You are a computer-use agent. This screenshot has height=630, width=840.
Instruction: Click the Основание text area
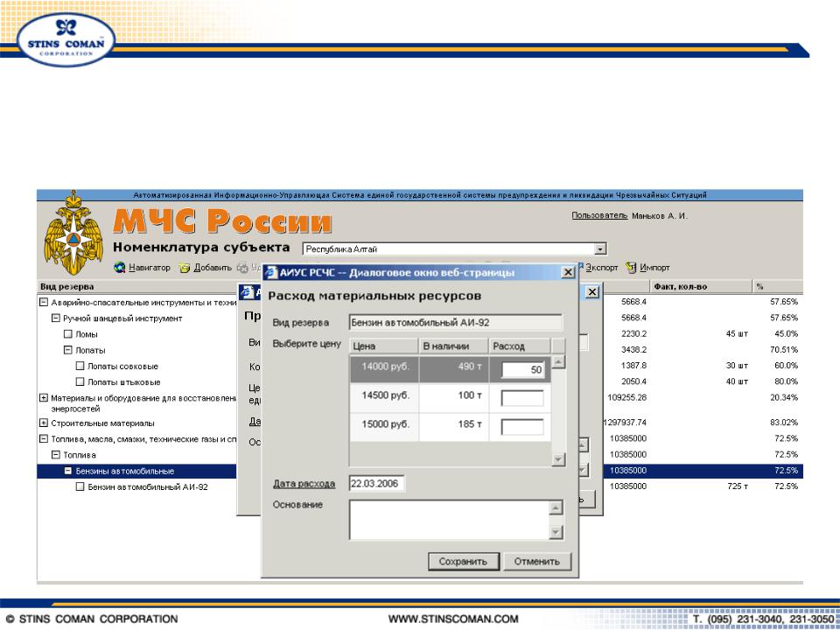point(450,520)
